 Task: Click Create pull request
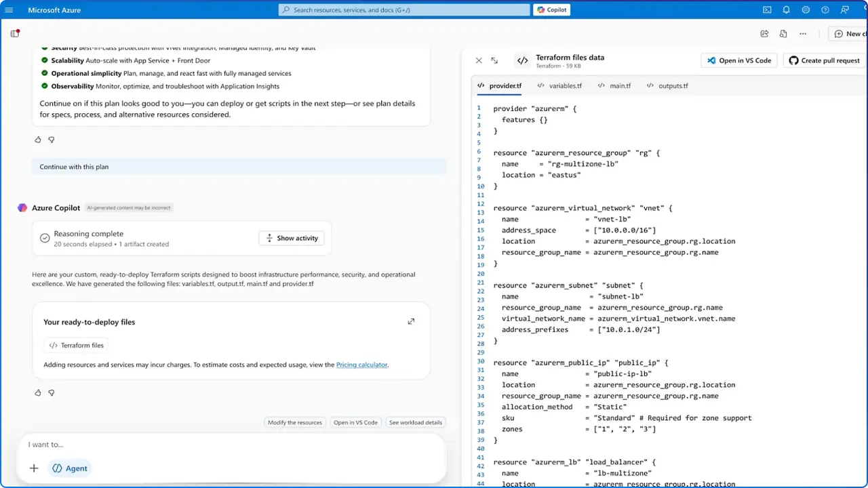point(823,60)
